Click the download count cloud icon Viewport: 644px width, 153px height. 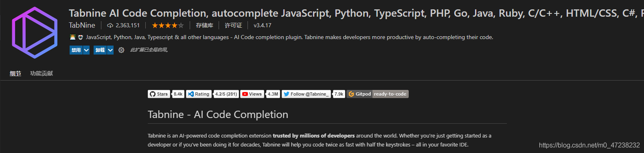[110, 25]
